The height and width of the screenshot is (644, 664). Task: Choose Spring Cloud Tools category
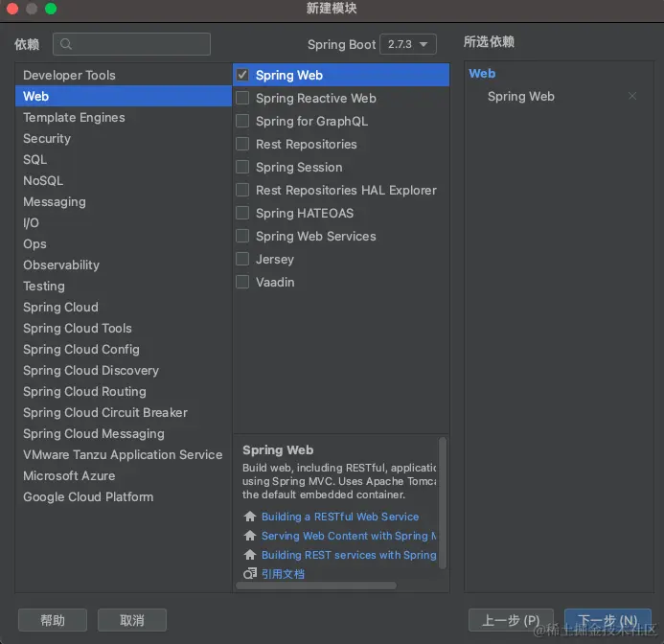pyautogui.click(x=124, y=329)
